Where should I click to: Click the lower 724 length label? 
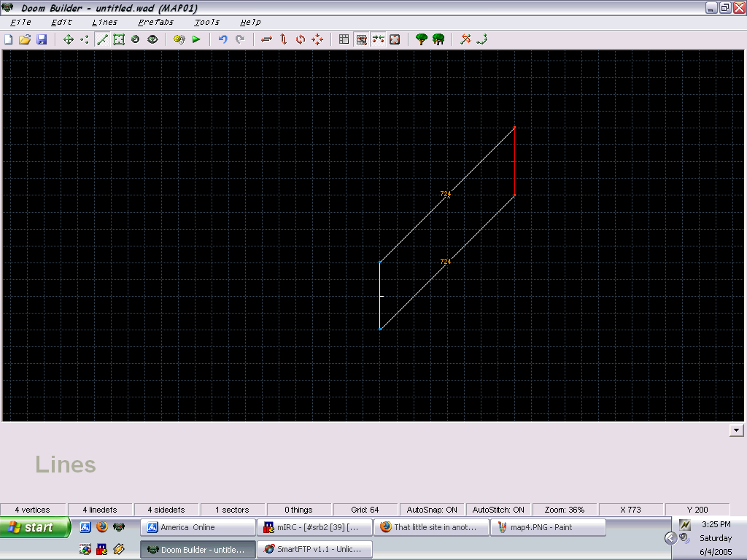tap(446, 262)
